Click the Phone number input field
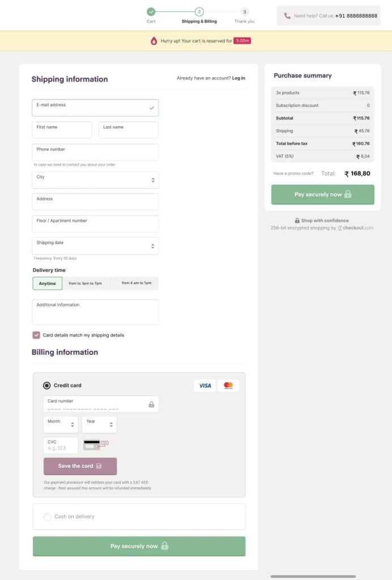This screenshot has width=392, height=580. point(95,152)
